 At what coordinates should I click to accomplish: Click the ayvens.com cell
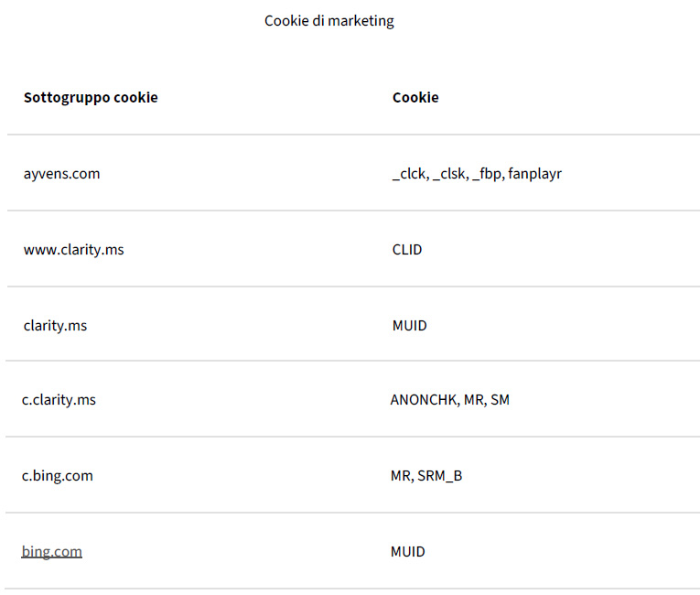point(61,173)
